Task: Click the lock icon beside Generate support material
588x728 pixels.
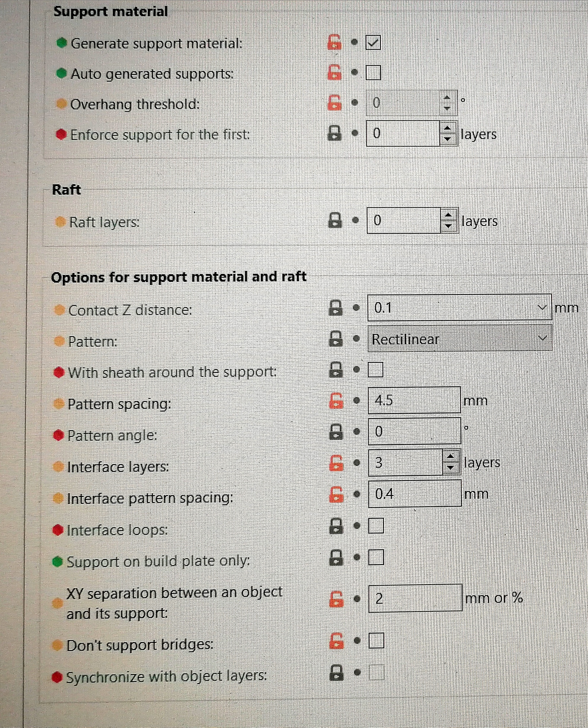Action: click(x=334, y=43)
